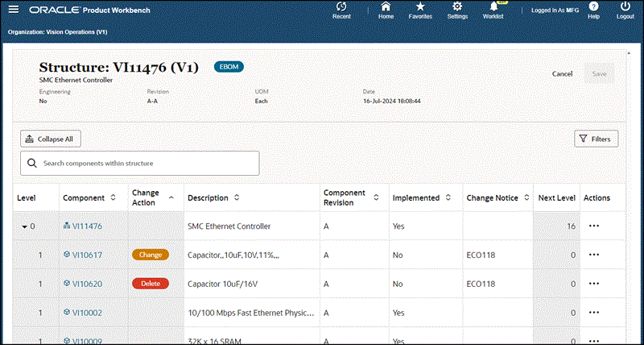Click the EBOM badge
This screenshot has height=345, width=644.
tap(229, 67)
